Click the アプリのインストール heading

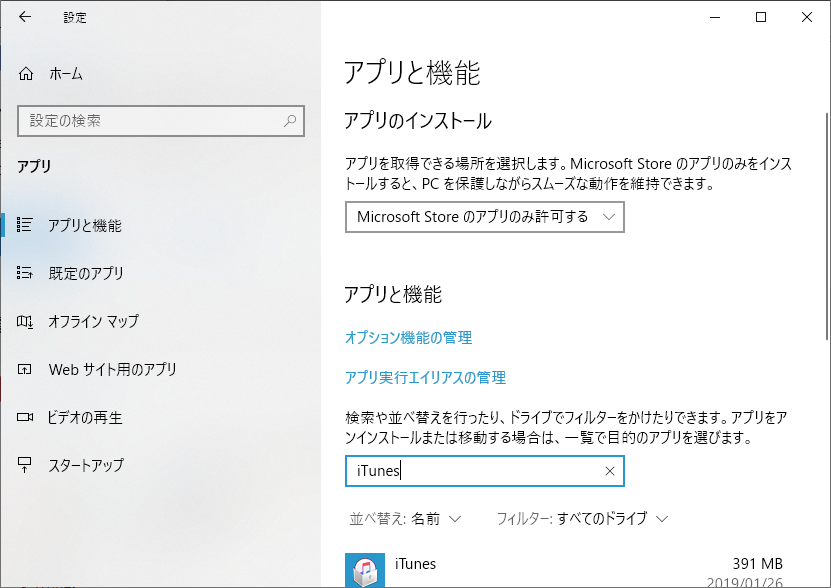coord(418,121)
